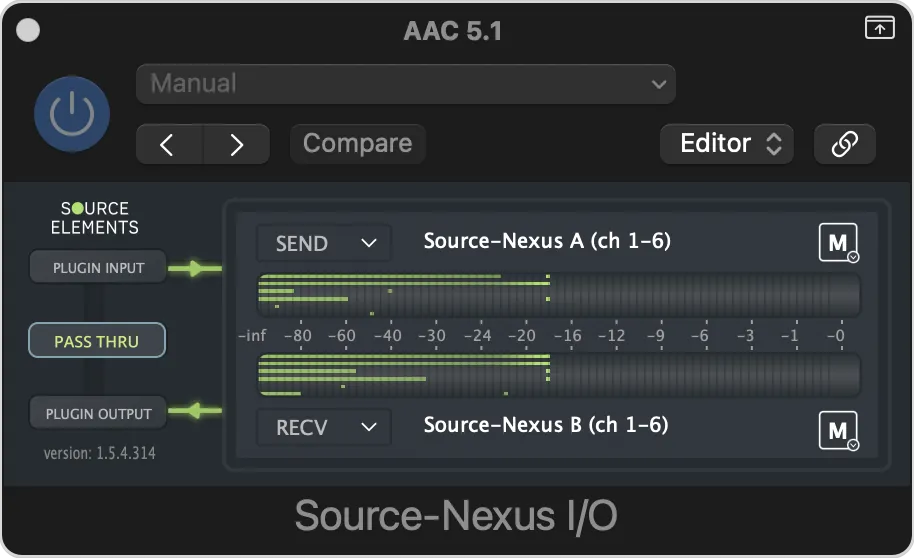Click the pop-out window icon at top right

[x=880, y=27]
